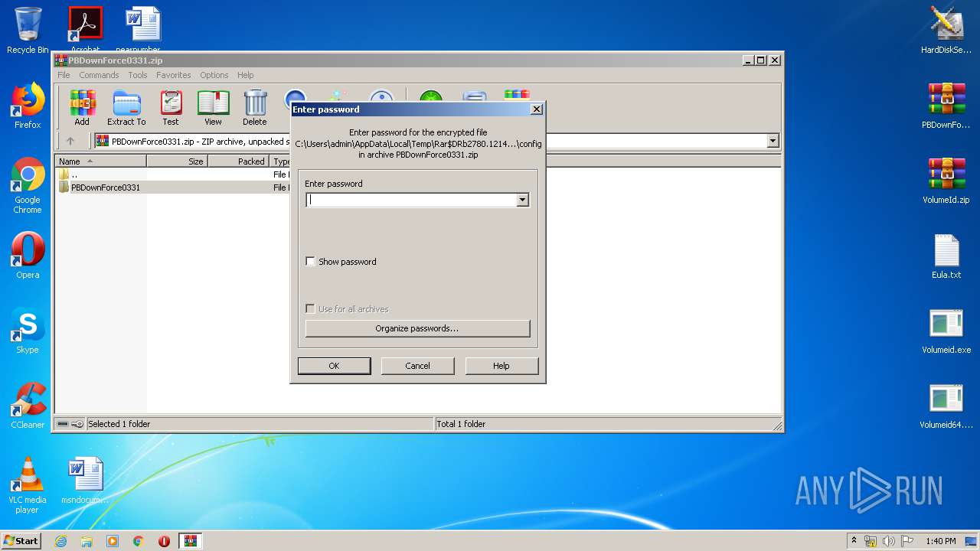Viewport: 980px width, 551px height.
Task: Select Volumeid64 desktop file
Action: point(946,406)
